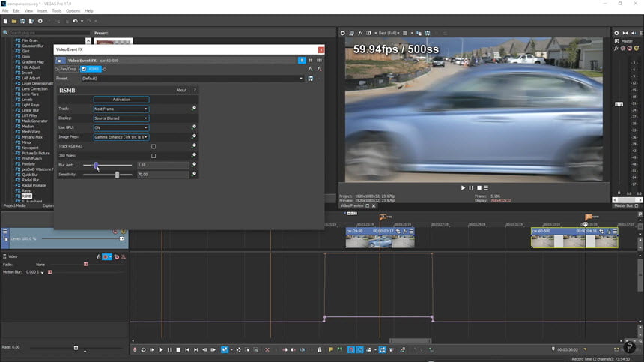The height and width of the screenshot is (362, 644).
Task: Toggle the Normal Edit tool button
Action: click(224, 350)
